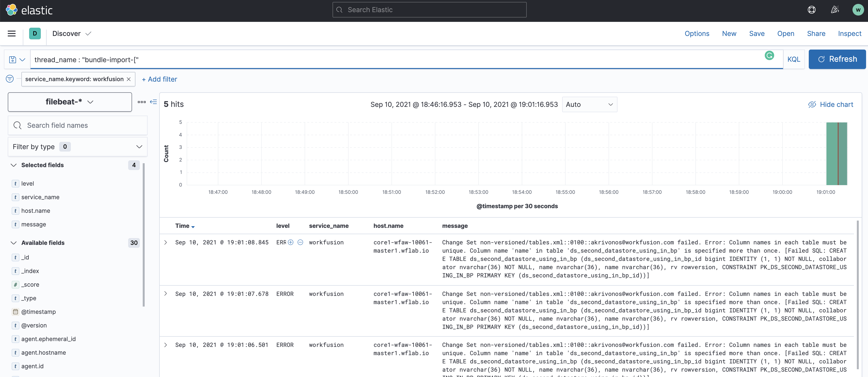Click the date range text above chart
The width and height of the screenshot is (868, 377).
464,104
